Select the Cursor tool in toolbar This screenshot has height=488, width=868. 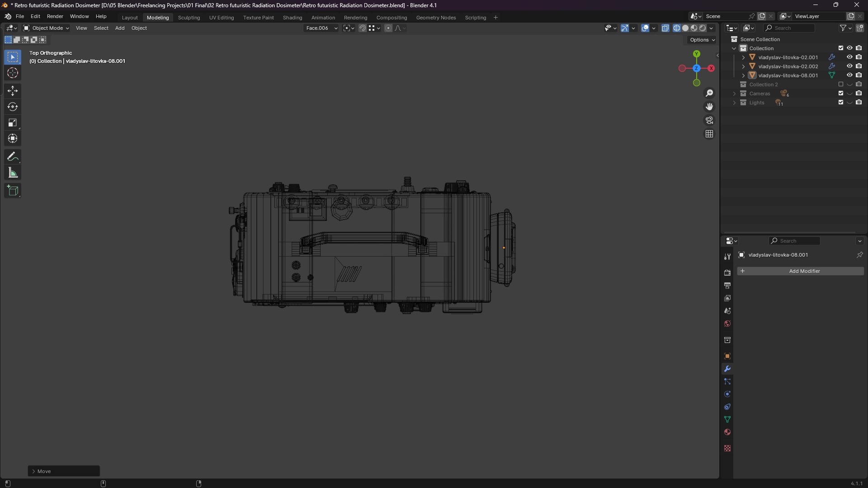coord(13,73)
